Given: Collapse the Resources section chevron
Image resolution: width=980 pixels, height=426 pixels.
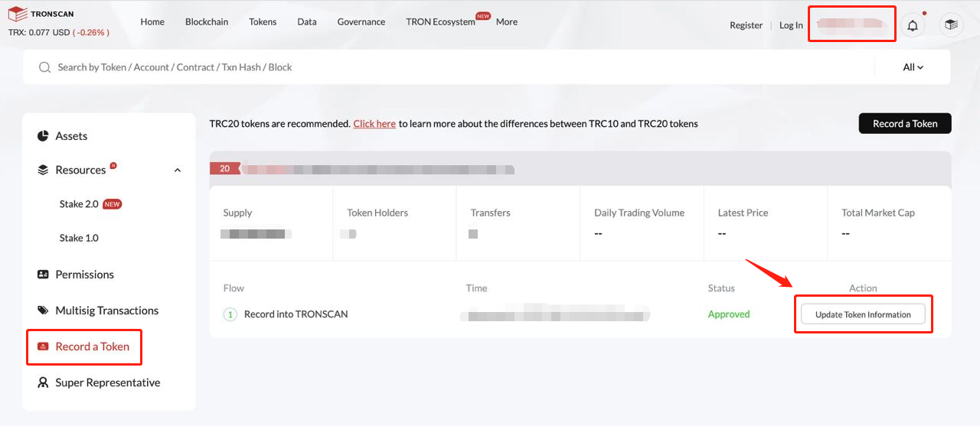Looking at the screenshot, I should click(x=178, y=170).
